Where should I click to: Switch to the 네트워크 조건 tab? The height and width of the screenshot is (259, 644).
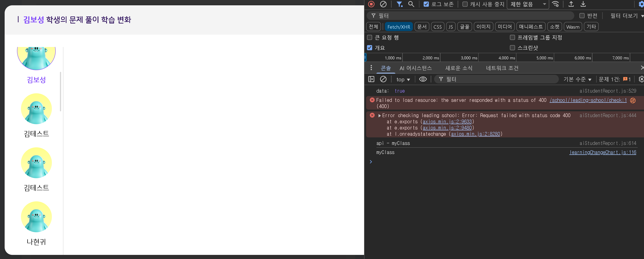[x=502, y=68]
